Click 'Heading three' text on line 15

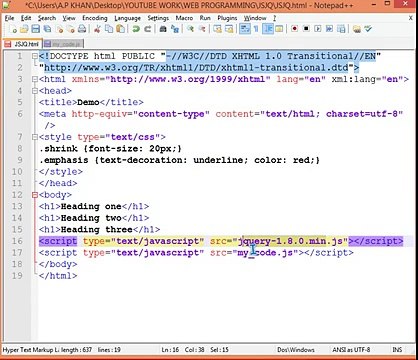(x=97, y=230)
